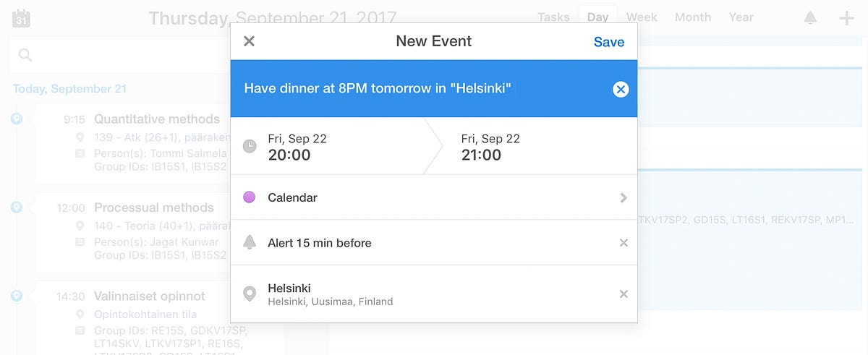Click the alert bell icon in event form
The image size is (868, 355).
click(250, 243)
